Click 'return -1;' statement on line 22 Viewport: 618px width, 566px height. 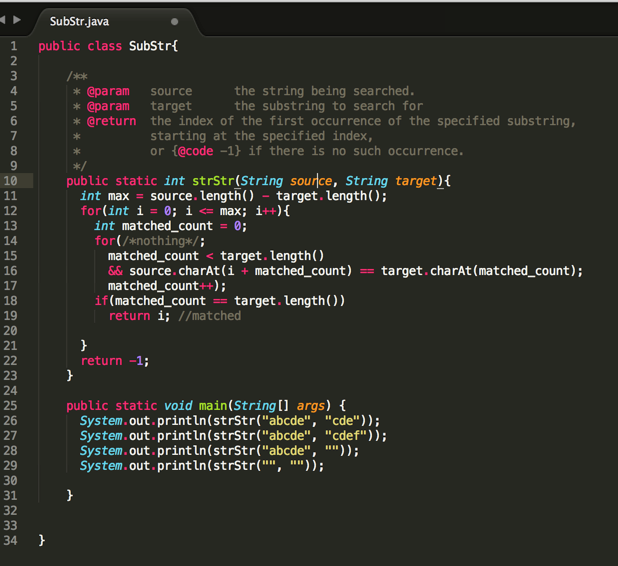(115, 361)
